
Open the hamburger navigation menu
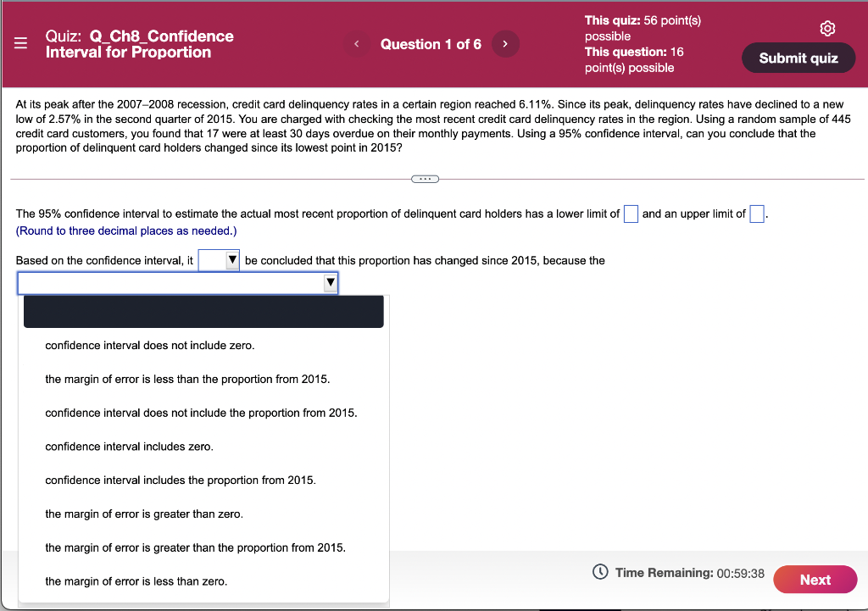click(x=20, y=43)
